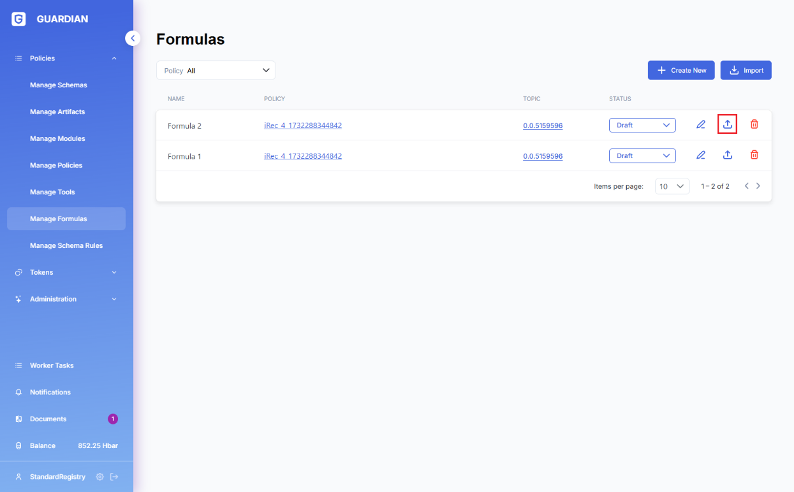
Task: Click the settings gear next to StandardRegistry
Action: point(100,477)
